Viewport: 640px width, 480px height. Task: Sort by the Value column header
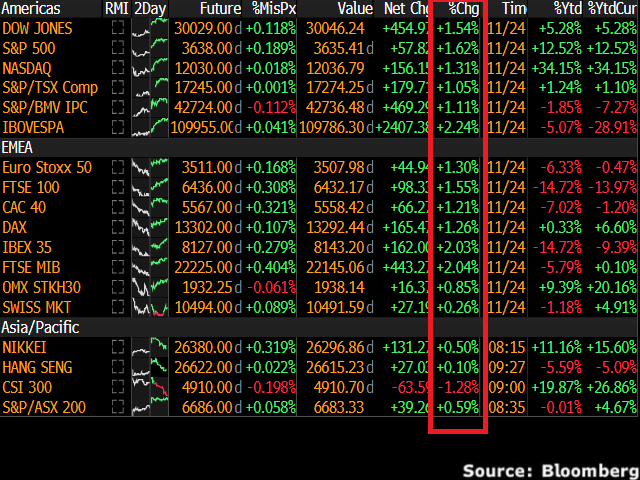click(355, 9)
